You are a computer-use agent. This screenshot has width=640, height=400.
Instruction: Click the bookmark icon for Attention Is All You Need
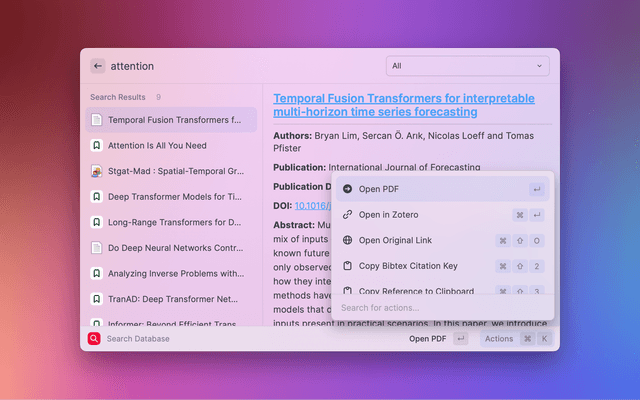point(96,145)
